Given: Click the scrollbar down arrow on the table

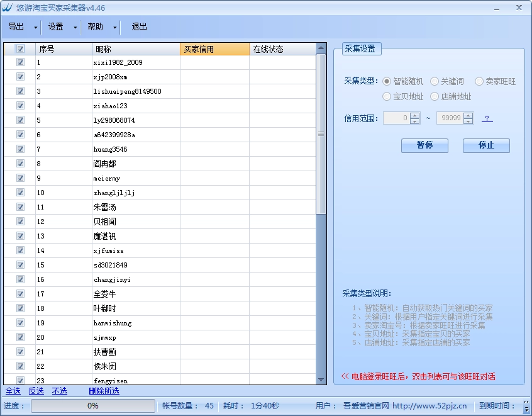Looking at the screenshot, I should tap(321, 379).
